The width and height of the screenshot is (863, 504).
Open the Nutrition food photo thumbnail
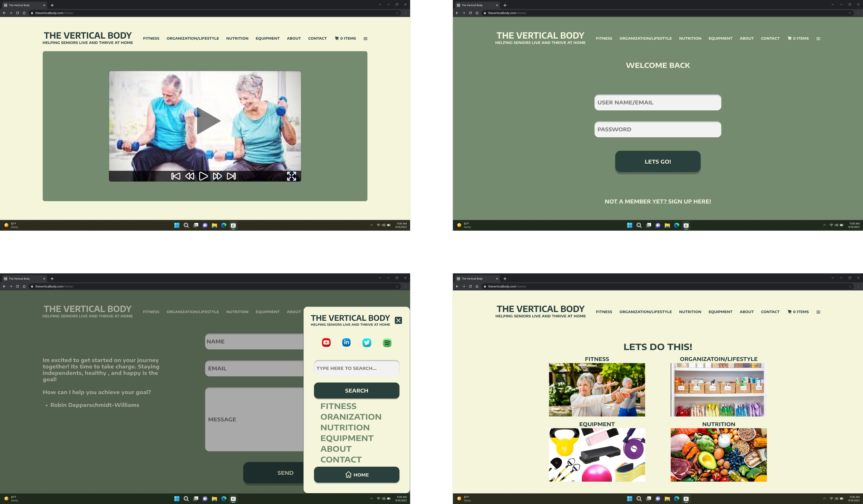pyautogui.click(x=718, y=455)
